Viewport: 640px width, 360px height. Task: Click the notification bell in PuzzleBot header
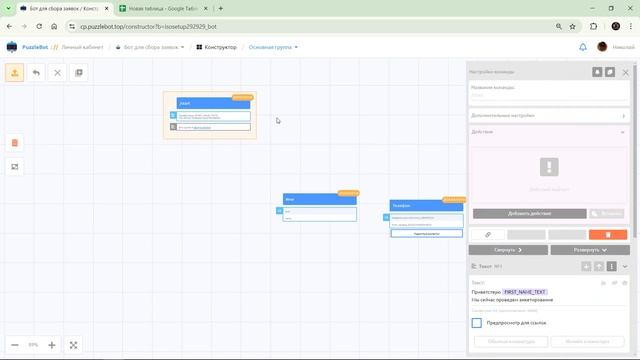(583, 47)
